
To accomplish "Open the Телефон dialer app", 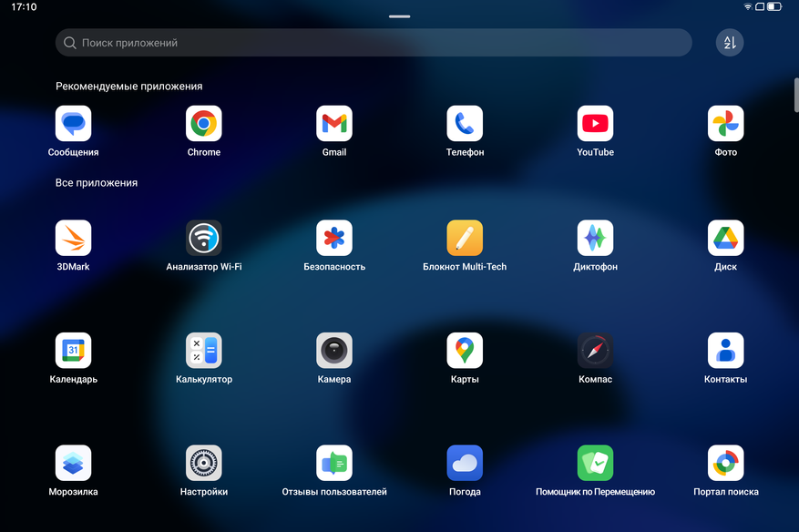I will 465,123.
